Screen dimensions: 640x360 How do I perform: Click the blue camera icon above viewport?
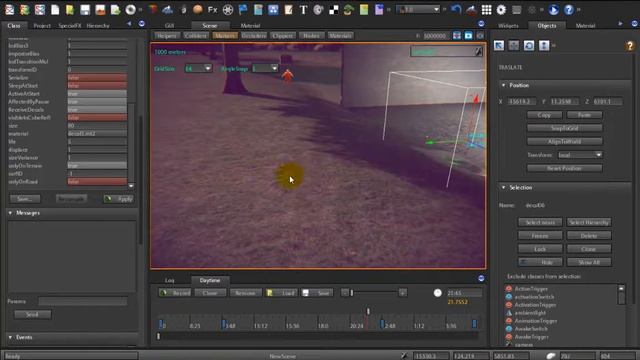pyautogui.click(x=468, y=36)
